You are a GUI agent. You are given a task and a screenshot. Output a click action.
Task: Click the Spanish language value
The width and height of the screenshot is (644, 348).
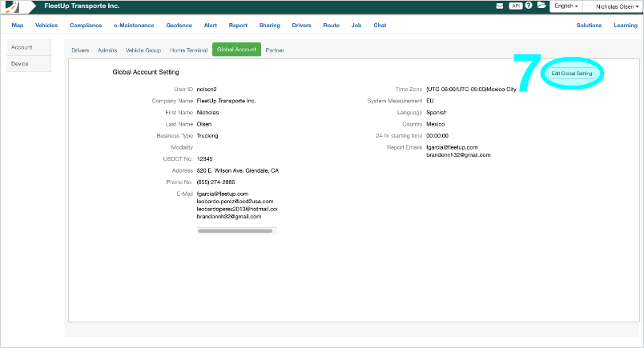tap(437, 113)
